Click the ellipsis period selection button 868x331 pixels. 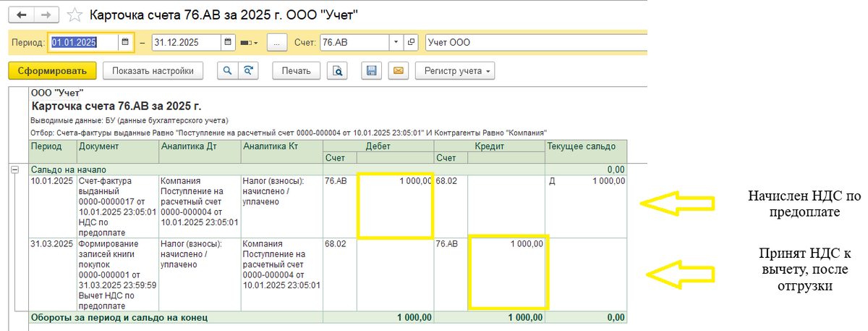278,43
